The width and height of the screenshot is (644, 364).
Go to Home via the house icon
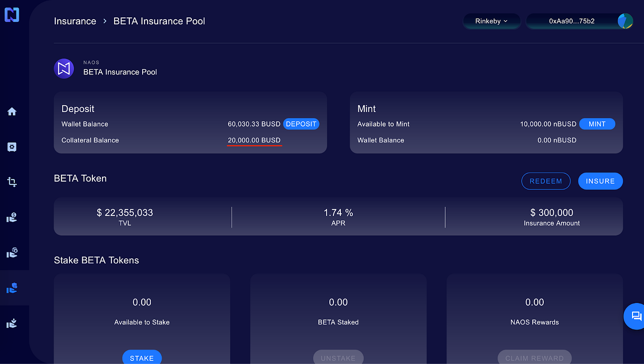pyautogui.click(x=12, y=111)
